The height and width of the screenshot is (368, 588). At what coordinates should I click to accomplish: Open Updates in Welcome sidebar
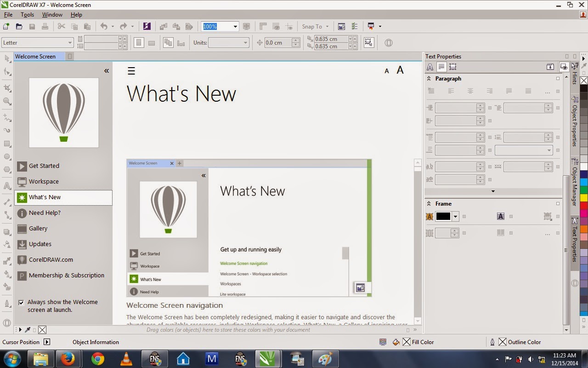pos(63,244)
